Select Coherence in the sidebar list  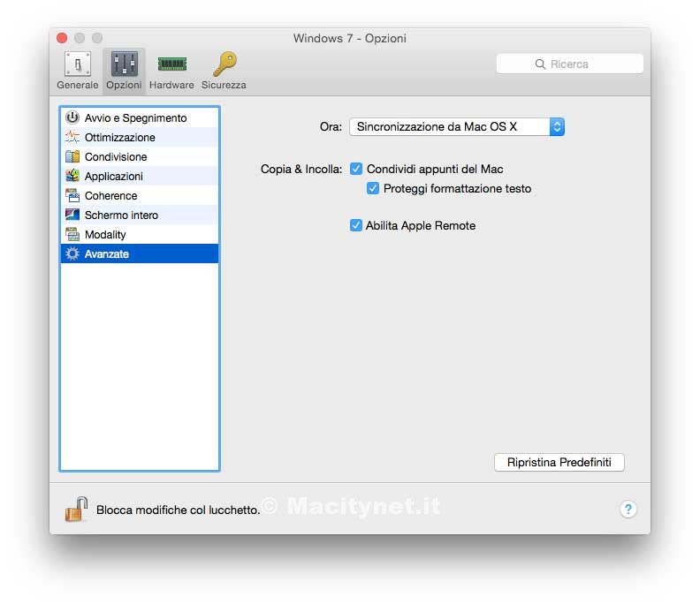coord(140,195)
